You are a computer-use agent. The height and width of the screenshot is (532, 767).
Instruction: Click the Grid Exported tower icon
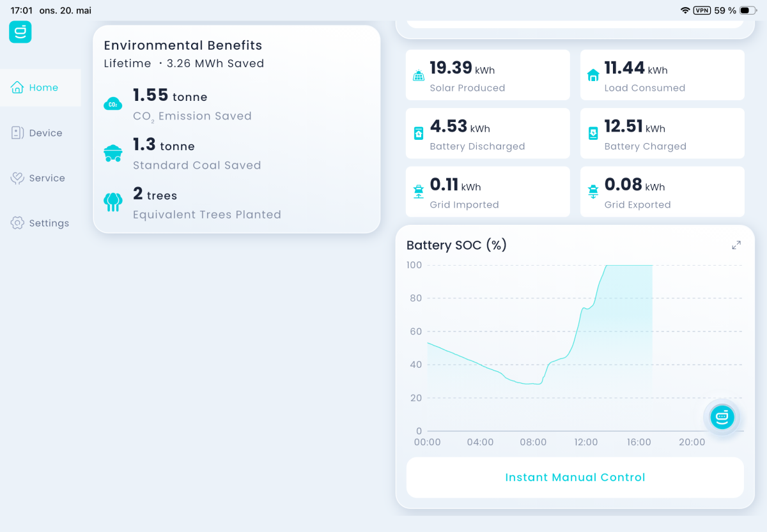coord(593,192)
